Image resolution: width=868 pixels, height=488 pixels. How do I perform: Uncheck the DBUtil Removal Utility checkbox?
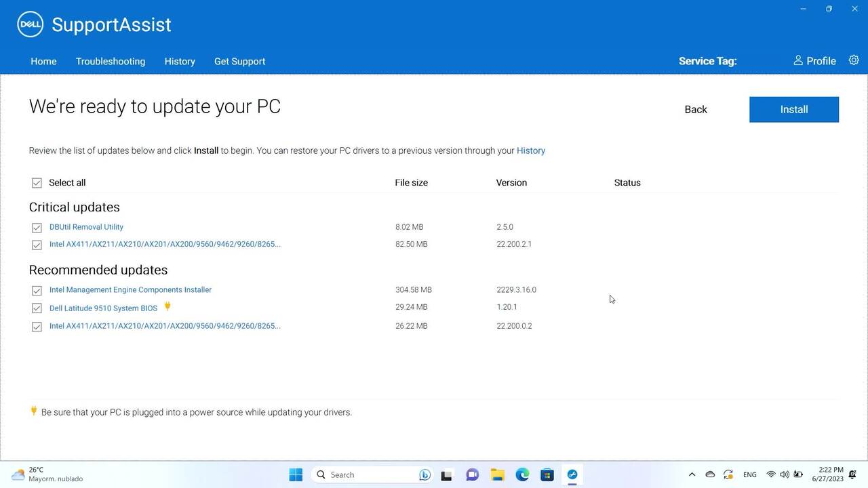click(x=37, y=228)
